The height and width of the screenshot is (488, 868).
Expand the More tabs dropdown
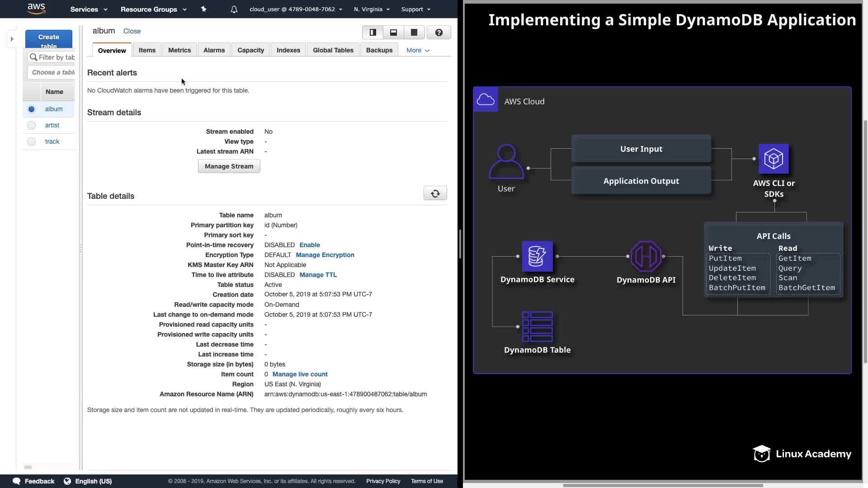417,50
